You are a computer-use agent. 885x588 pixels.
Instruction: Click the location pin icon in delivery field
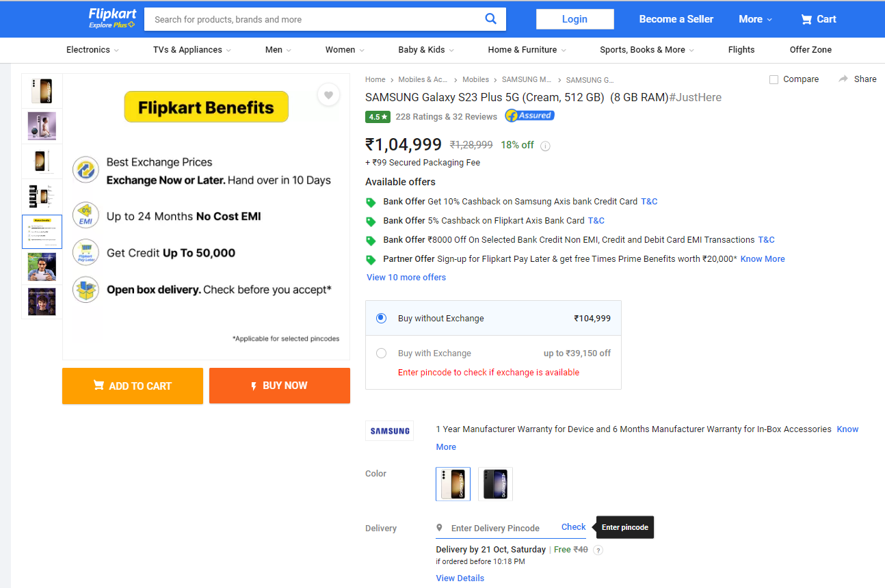(440, 528)
